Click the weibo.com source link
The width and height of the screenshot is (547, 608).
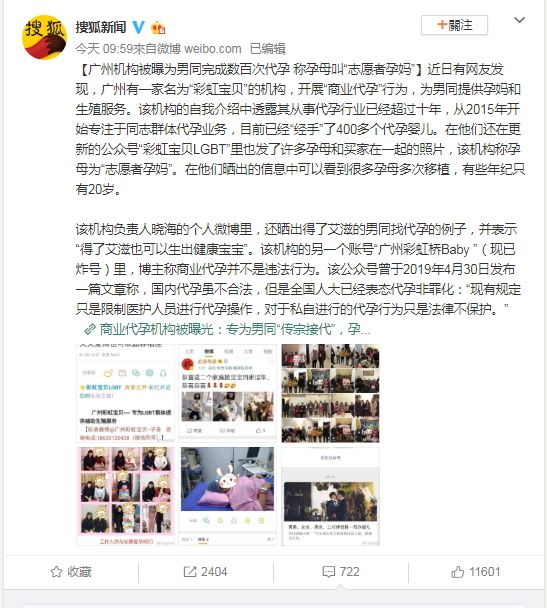(212, 49)
